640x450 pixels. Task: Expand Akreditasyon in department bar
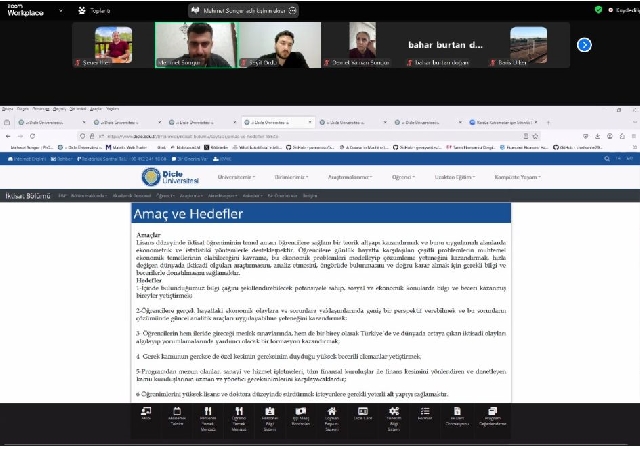(x=222, y=196)
